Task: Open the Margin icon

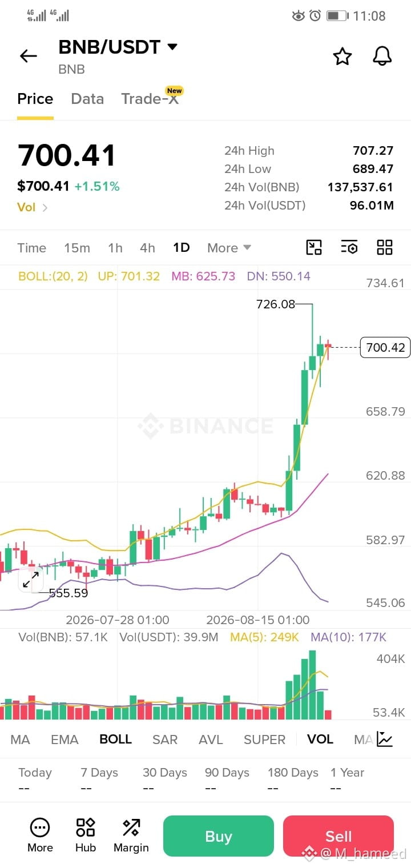Action: point(131,827)
